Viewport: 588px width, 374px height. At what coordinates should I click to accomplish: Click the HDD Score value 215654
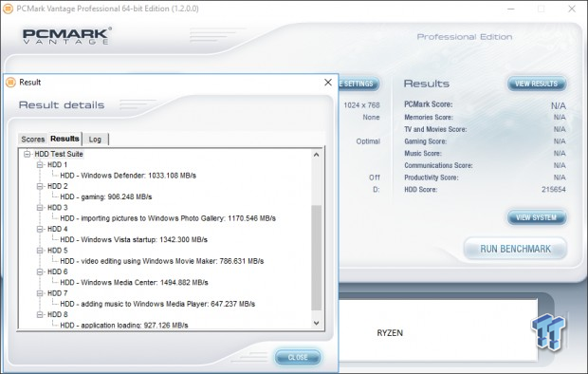click(x=554, y=190)
